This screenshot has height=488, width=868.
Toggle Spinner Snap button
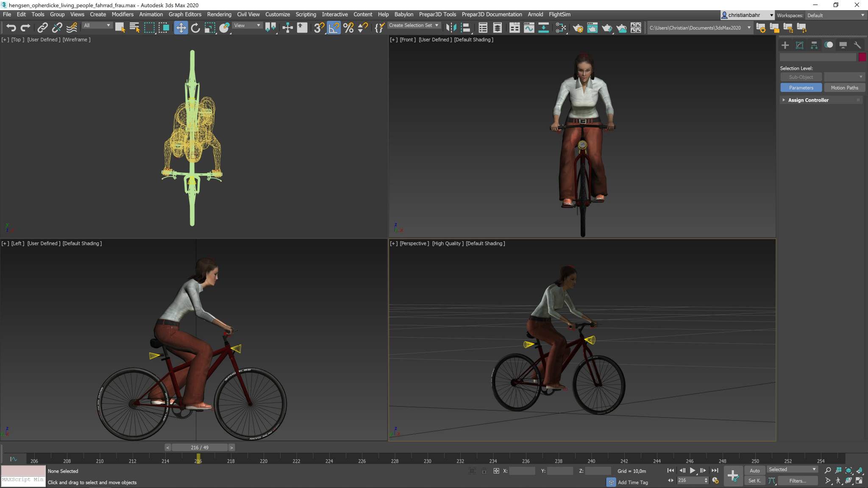pos(363,28)
